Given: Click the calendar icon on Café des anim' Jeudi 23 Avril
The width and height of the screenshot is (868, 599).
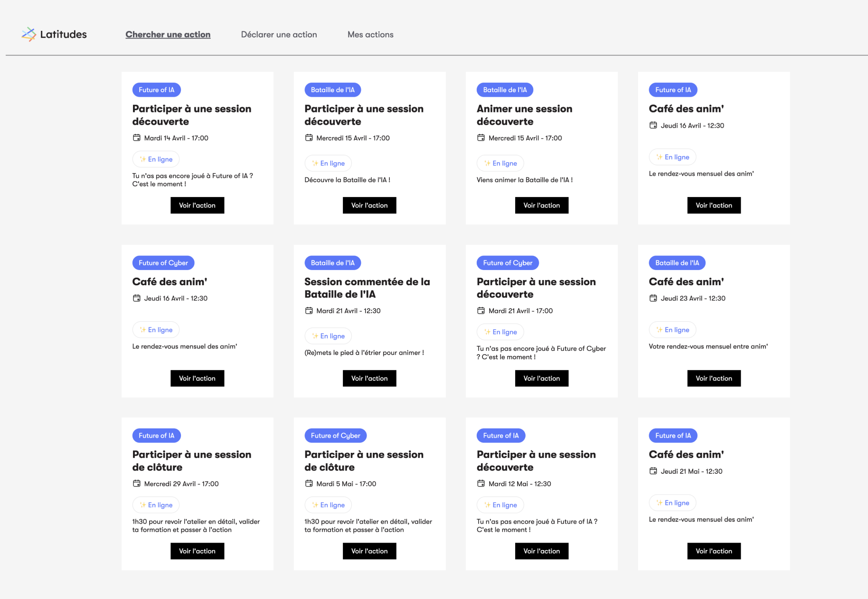Looking at the screenshot, I should pos(653,298).
